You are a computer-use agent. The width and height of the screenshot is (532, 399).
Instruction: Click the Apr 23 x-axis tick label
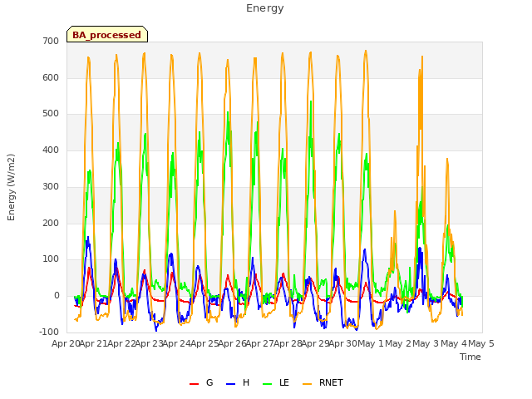point(149,343)
